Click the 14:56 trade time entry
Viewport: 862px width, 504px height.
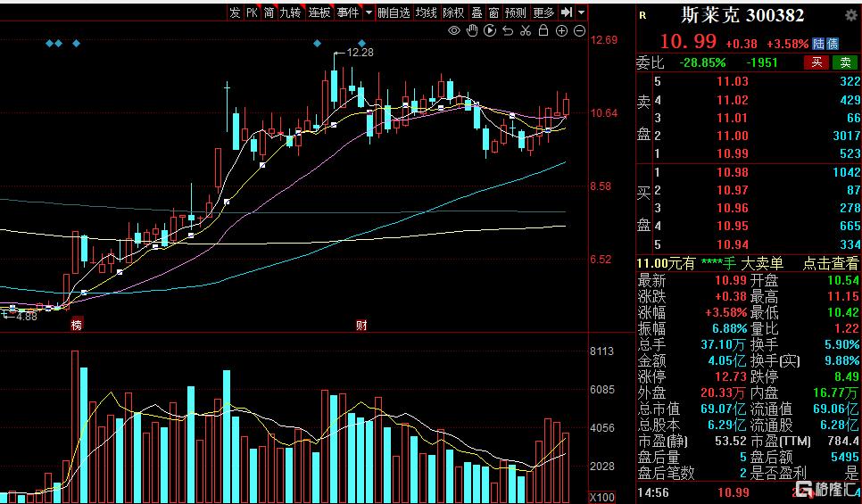pyautogui.click(x=654, y=492)
